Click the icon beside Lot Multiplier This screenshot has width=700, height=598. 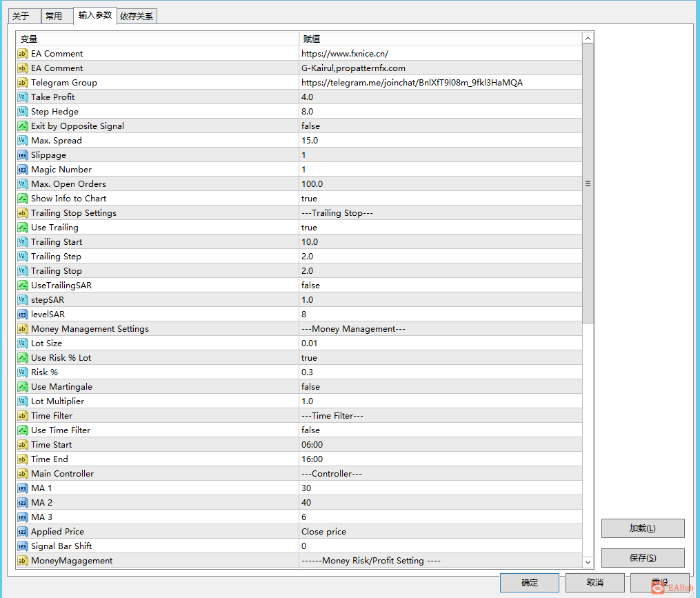click(22, 401)
